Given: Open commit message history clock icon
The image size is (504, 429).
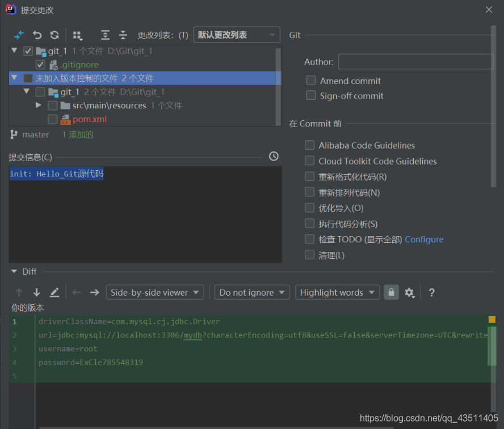Looking at the screenshot, I should (x=274, y=156).
